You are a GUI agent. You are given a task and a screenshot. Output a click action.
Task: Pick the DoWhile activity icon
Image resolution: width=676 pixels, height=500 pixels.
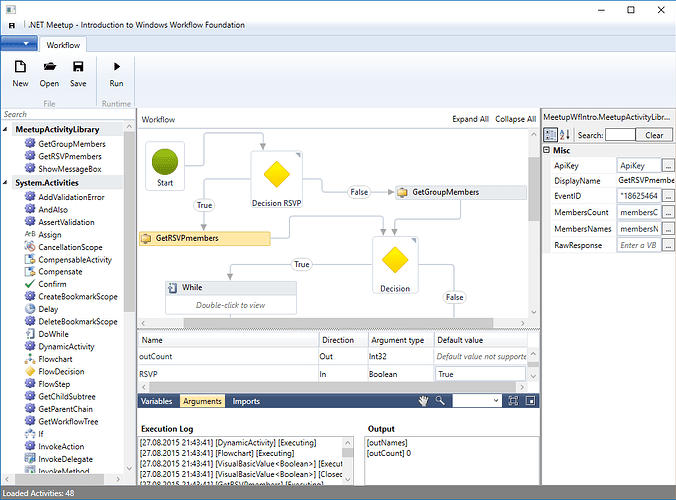[30, 334]
